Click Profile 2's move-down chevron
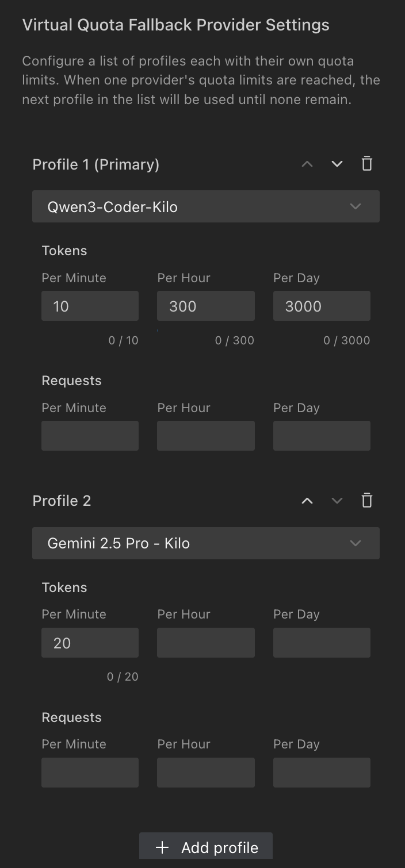The width and height of the screenshot is (405, 868). [337, 501]
